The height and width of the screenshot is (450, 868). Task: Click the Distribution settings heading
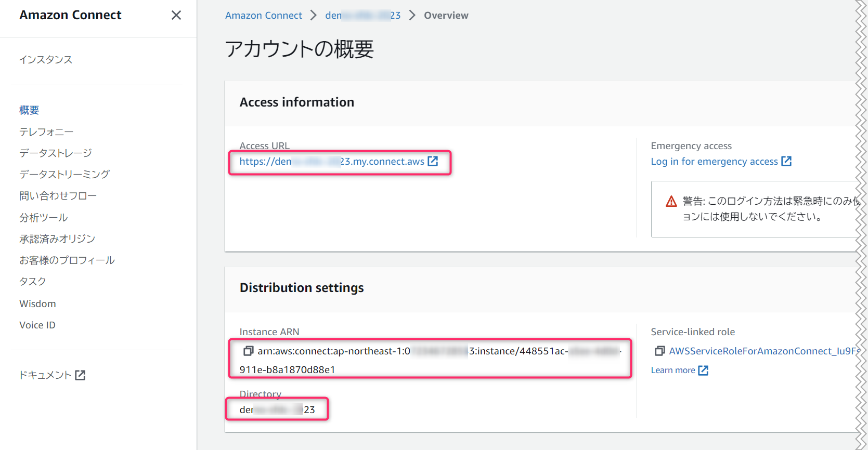302,288
